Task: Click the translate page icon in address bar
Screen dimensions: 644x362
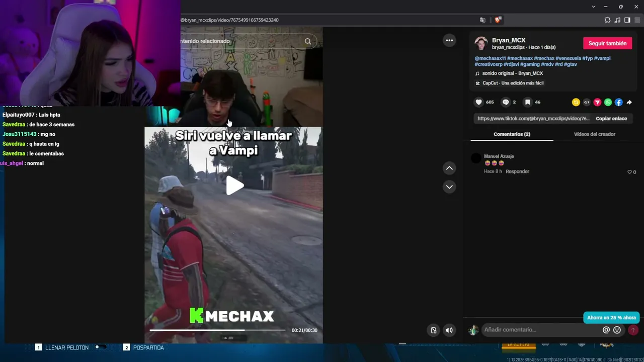Action: (482, 20)
